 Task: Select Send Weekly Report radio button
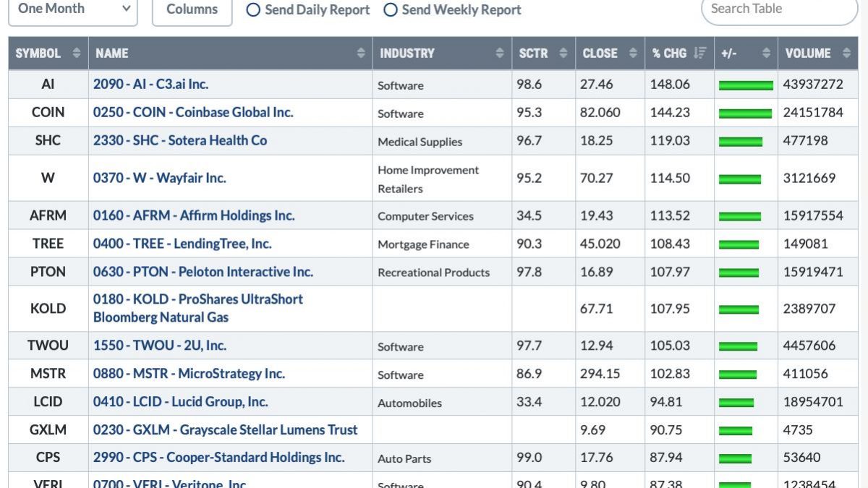[x=390, y=10]
